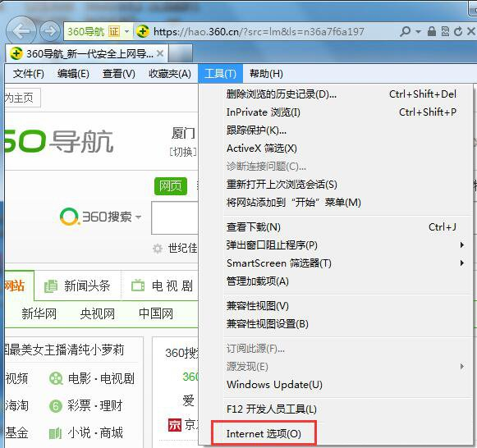Click the 最美女主播清纯小萝莉 headline
477x448 pixels.
[x=65, y=350]
